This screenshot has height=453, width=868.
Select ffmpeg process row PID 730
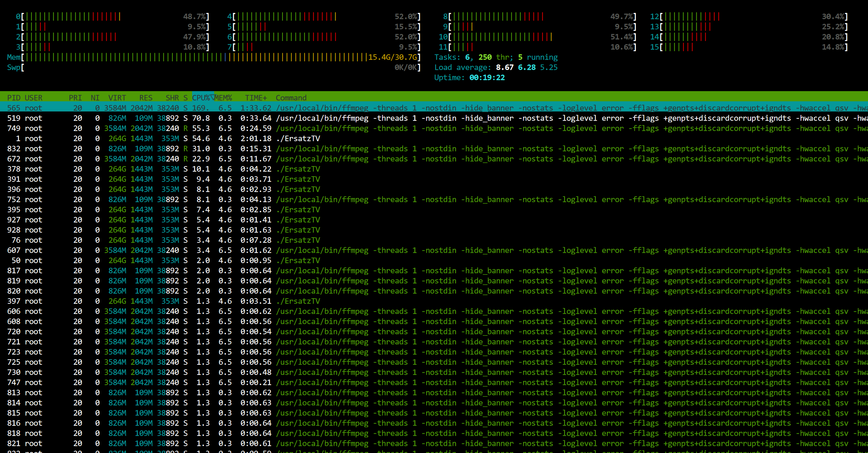pos(434,372)
